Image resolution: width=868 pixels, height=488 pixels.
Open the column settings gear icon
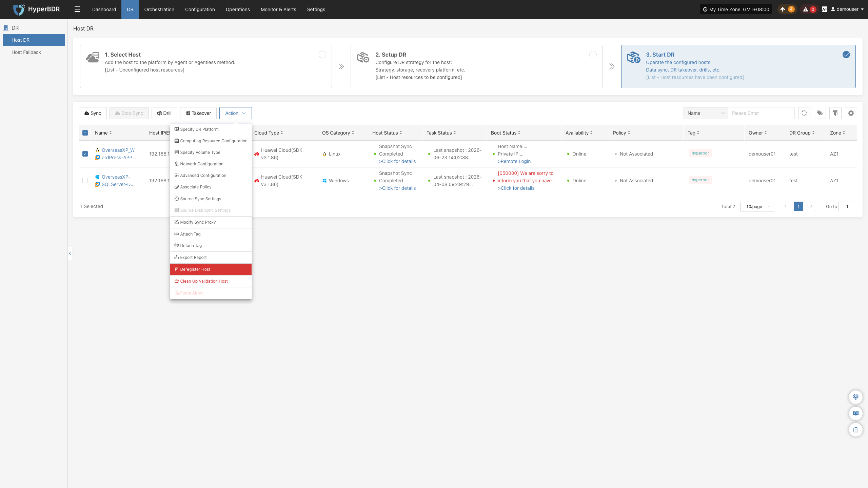851,113
